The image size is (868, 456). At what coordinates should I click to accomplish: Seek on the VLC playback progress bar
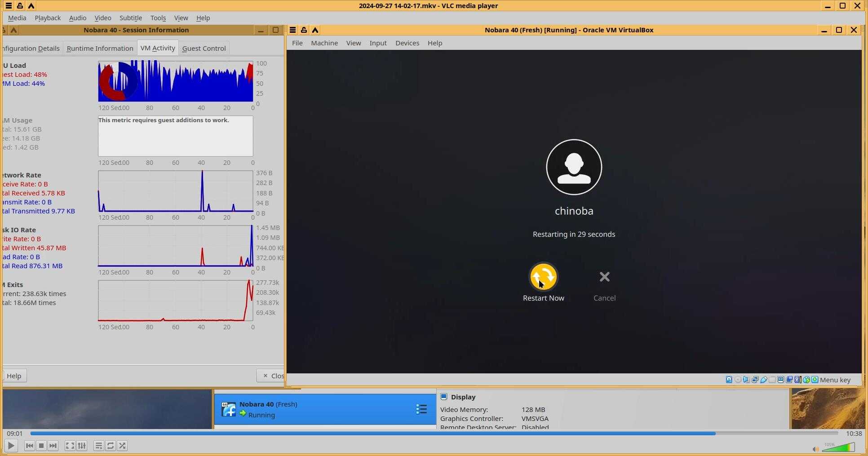434,434
